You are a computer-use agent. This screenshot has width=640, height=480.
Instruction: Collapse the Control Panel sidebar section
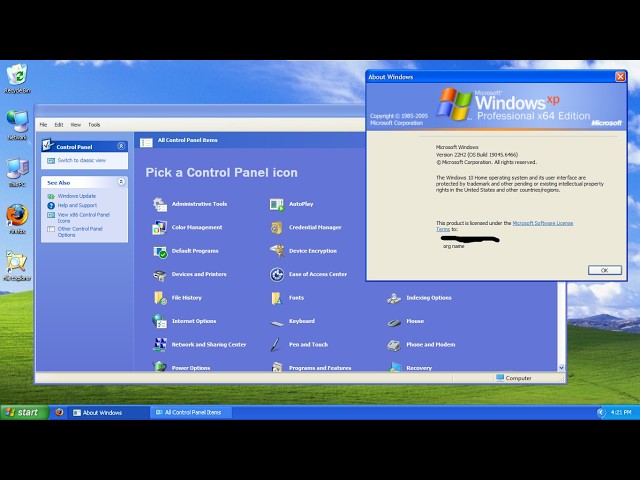(121, 146)
